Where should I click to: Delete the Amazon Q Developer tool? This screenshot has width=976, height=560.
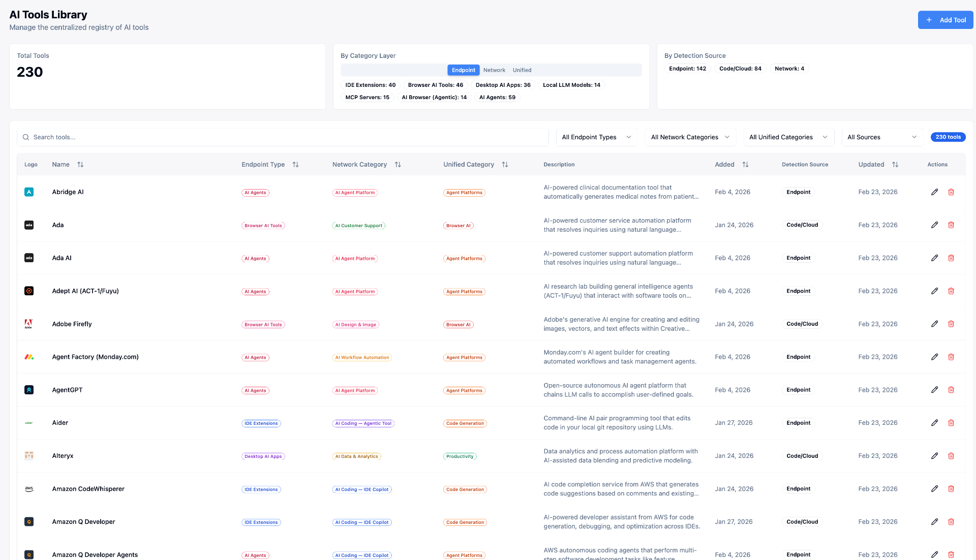click(x=951, y=522)
